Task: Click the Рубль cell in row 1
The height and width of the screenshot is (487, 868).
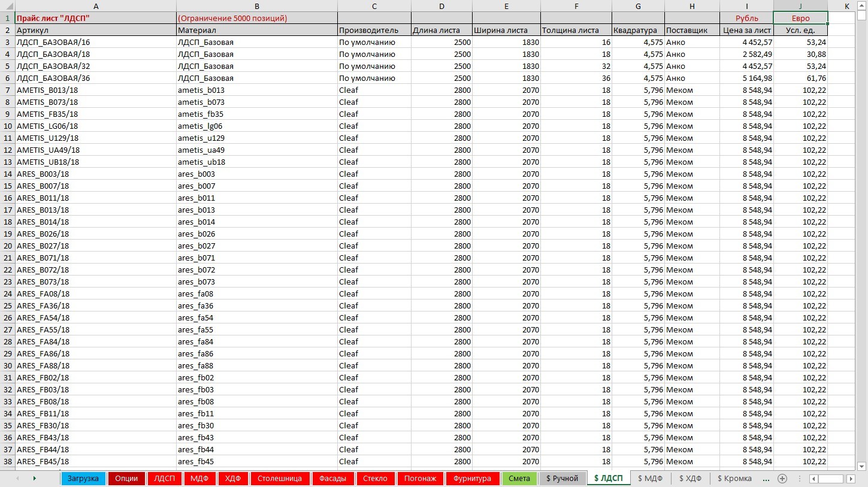Action: point(746,18)
